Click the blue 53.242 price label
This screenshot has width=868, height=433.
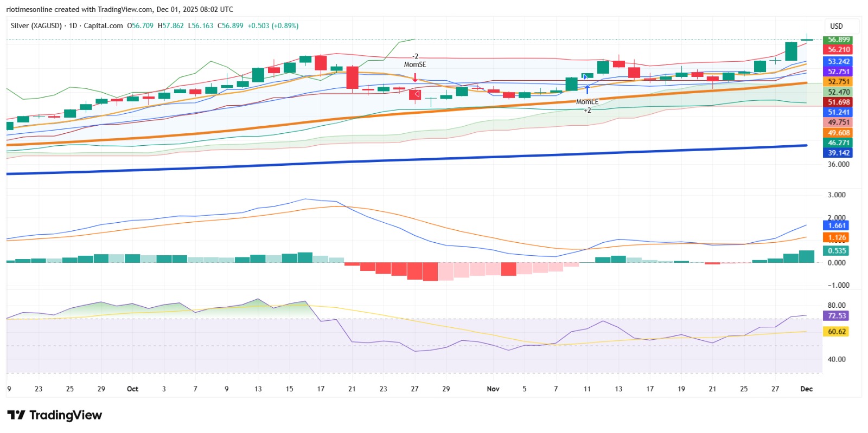[838, 61]
